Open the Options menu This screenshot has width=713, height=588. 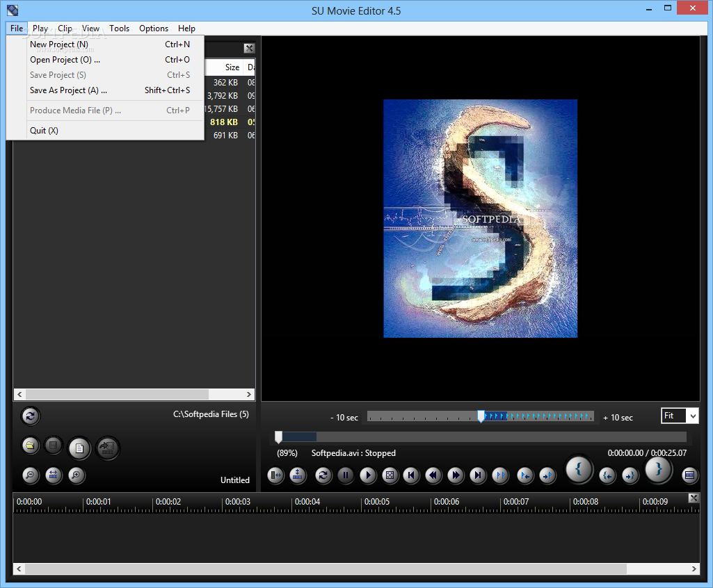pyautogui.click(x=154, y=28)
